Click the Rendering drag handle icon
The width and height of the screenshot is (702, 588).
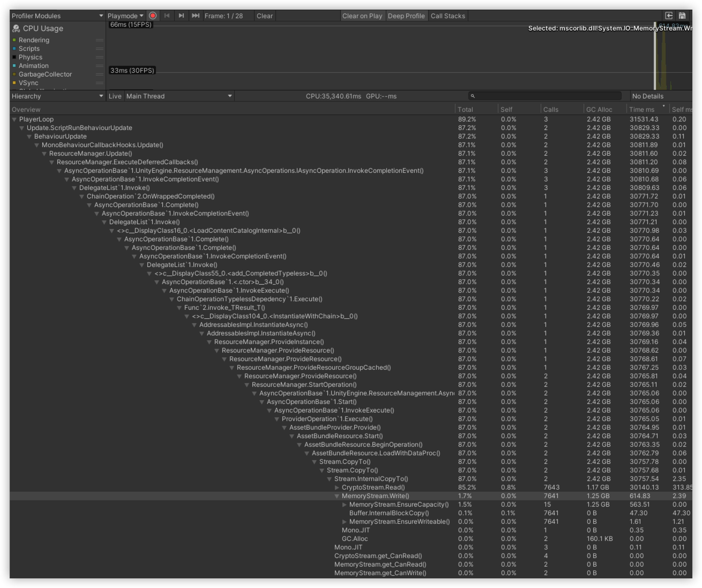click(99, 40)
